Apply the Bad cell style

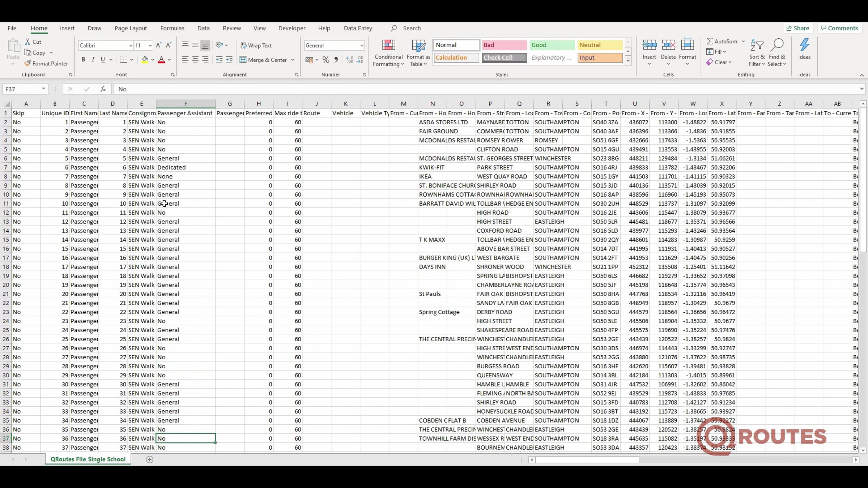point(504,45)
